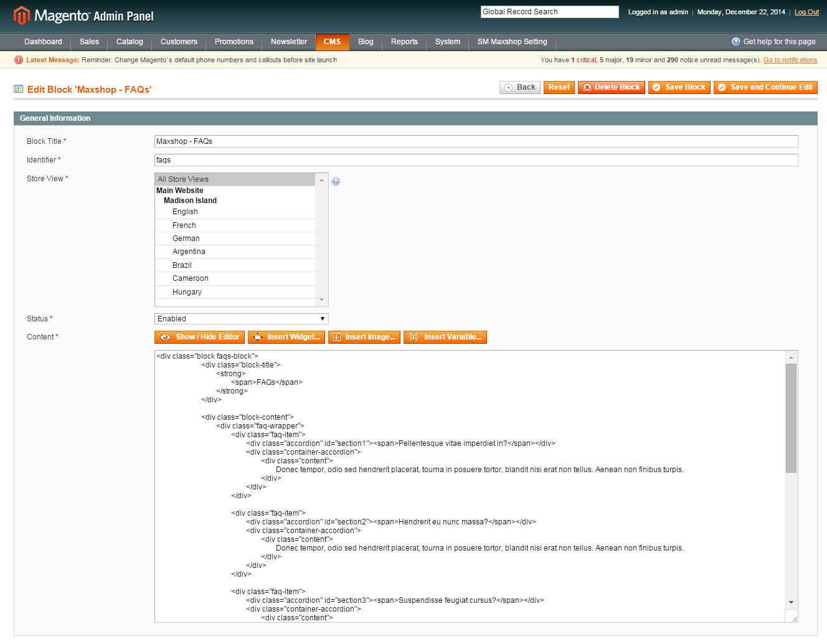Open the Reports menu
Image resolution: width=827 pixels, height=644 pixels.
[404, 42]
